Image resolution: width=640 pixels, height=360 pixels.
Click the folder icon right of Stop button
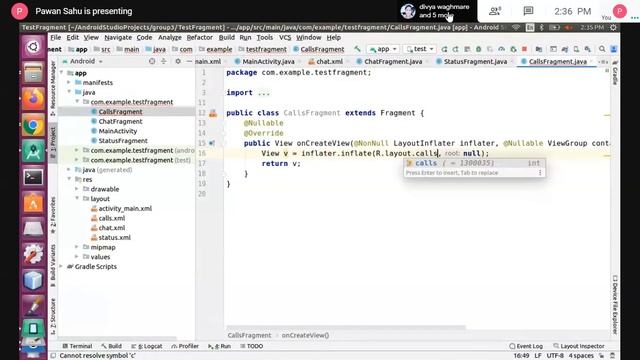(539, 49)
